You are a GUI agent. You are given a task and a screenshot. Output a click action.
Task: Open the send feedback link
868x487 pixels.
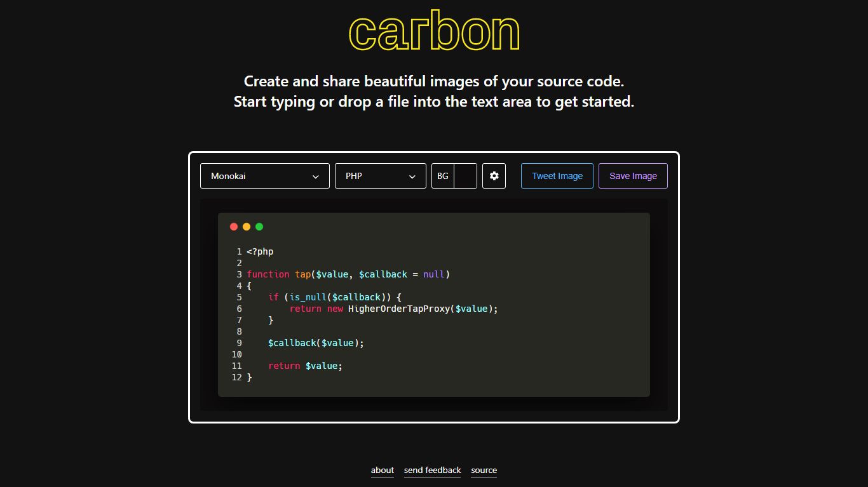[x=433, y=470]
